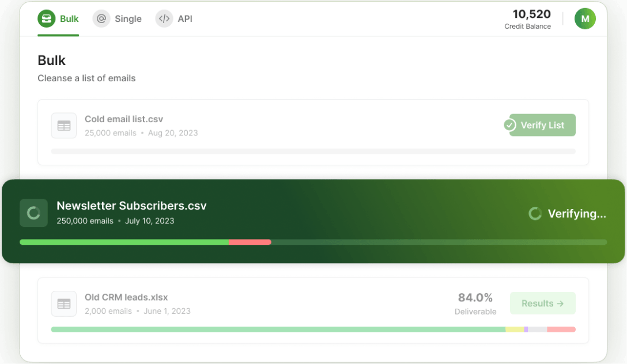
Task: Select the code icon beside API
Action: (x=164, y=18)
